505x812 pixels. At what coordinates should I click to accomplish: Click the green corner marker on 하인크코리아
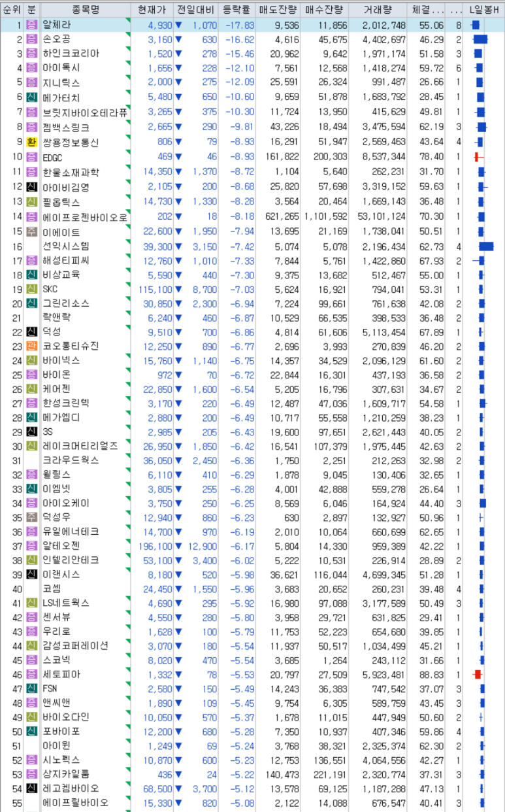[x=127, y=50]
